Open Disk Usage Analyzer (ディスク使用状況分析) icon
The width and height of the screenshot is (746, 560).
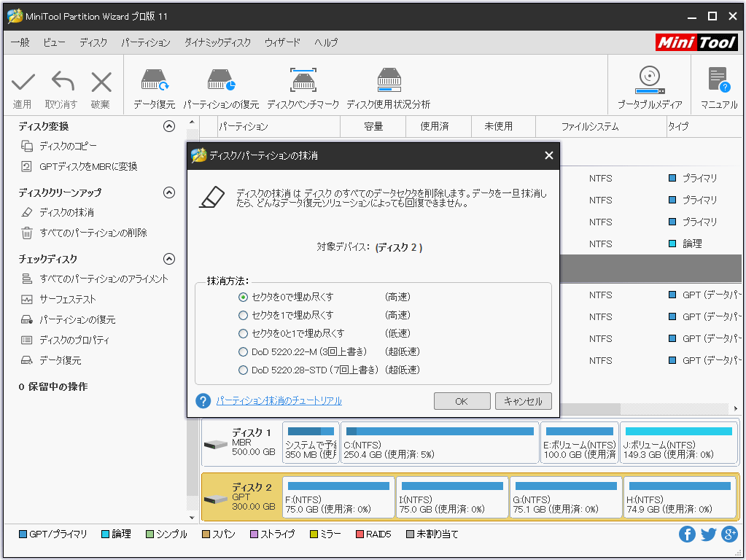coord(389,80)
